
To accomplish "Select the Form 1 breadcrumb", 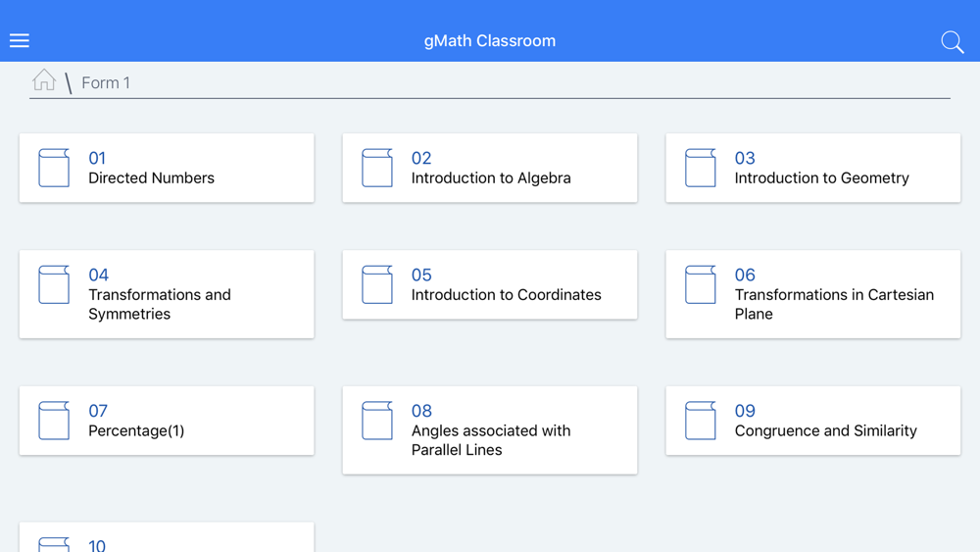I will 106,83.
